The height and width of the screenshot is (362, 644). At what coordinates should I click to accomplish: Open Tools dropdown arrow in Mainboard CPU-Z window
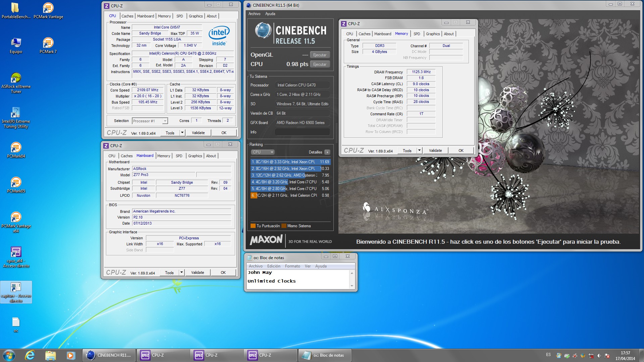tap(181, 273)
